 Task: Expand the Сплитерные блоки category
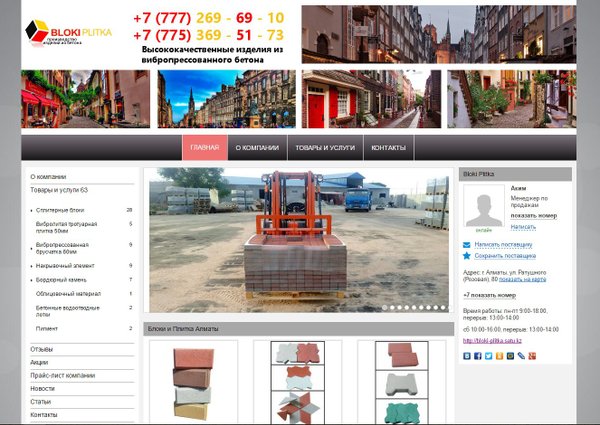(x=32, y=210)
